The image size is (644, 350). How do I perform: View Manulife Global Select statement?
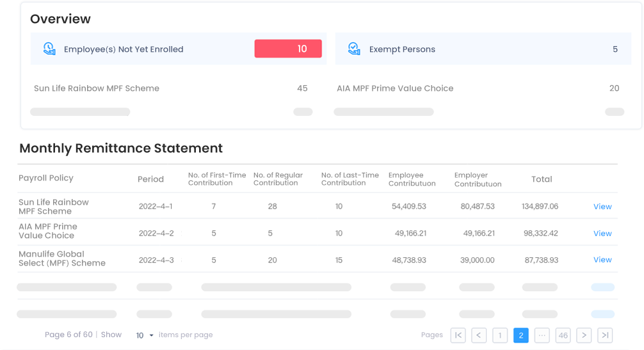coord(602,259)
